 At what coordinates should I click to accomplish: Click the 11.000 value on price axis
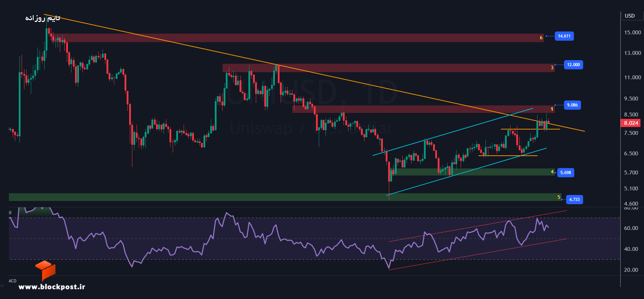[632, 77]
